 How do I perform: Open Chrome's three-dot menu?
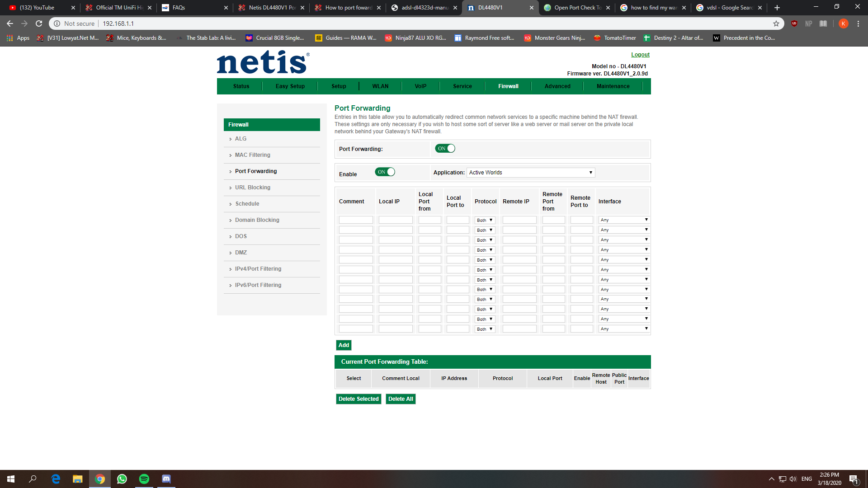858,23
